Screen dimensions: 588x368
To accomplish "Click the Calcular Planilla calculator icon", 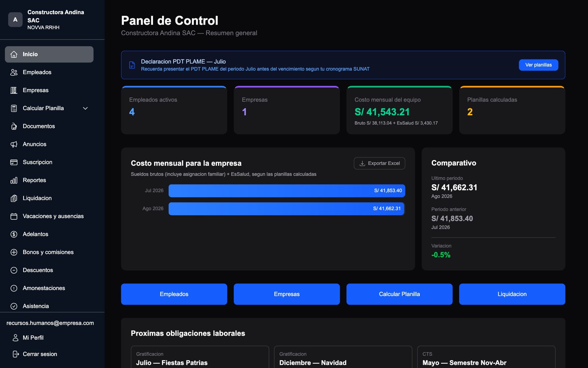I will coord(14,108).
